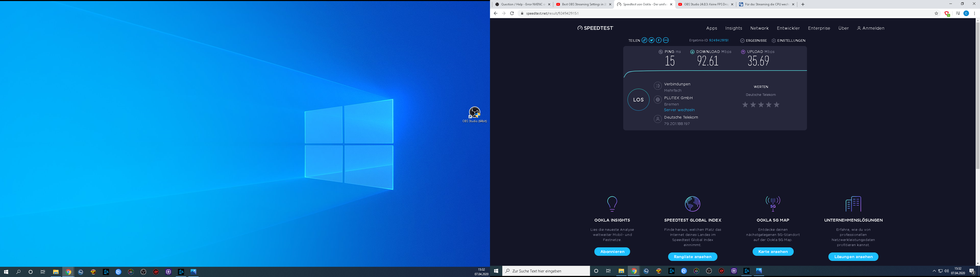Click the red shield extension icon

tap(947, 13)
